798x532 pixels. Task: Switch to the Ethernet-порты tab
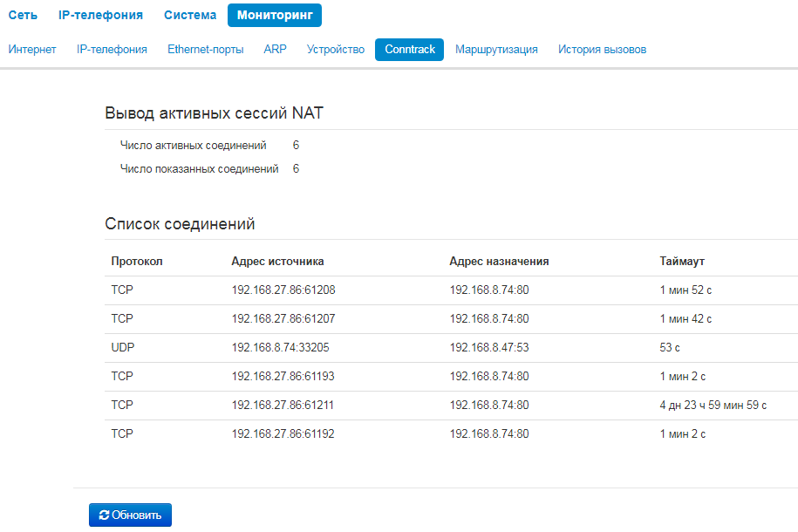[206, 50]
